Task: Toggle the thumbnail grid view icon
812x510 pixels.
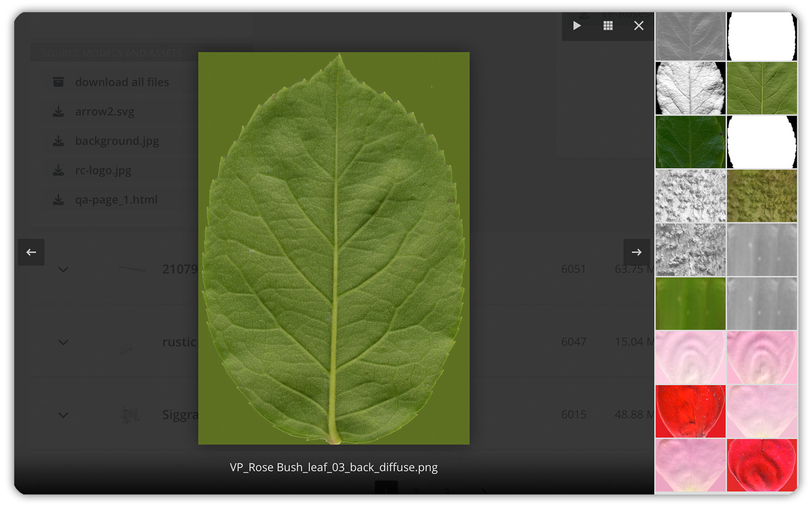Action: point(608,26)
